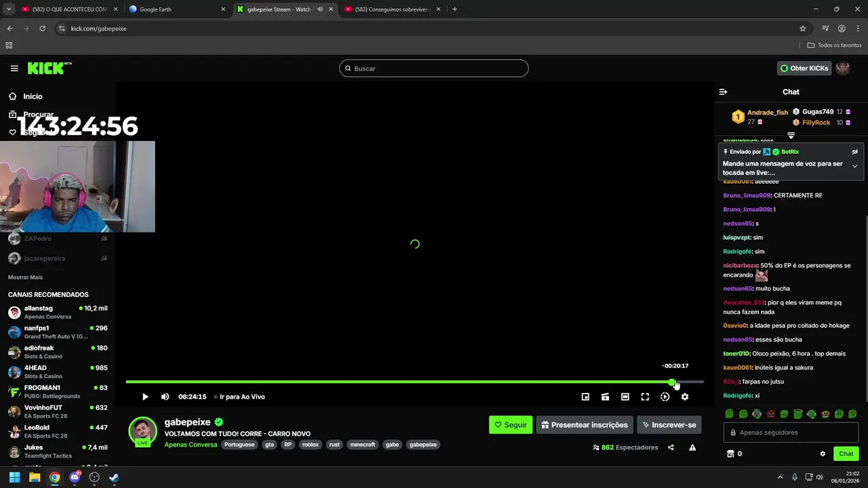Screen dimensions: 868x488
Task: Select the roblox tag
Action: [x=310, y=445]
